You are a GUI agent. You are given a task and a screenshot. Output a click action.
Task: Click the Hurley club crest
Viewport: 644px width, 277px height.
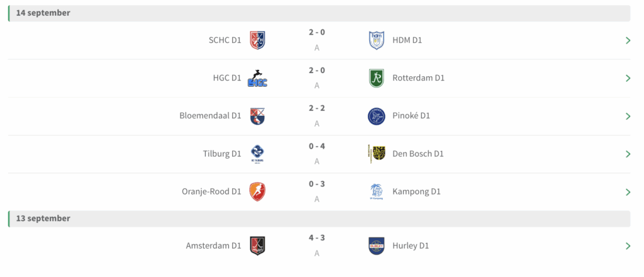coord(376,246)
